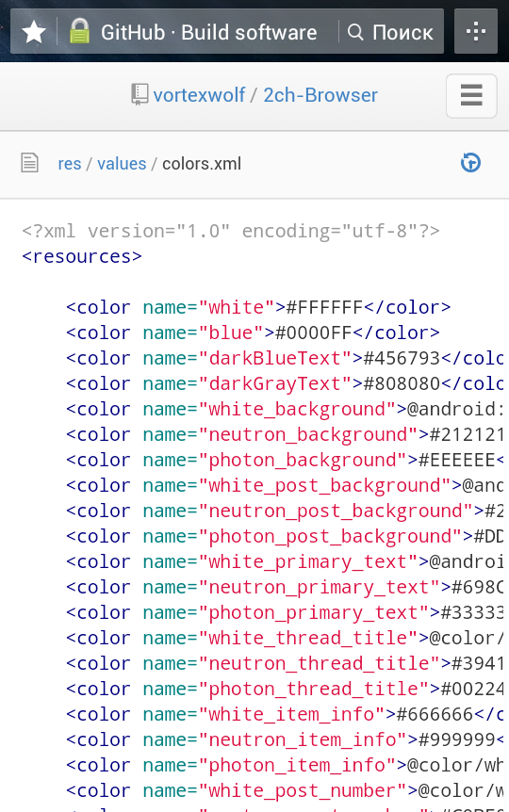Open the 2ch-Browser repository link
The image size is (509, 812).
coord(320,95)
